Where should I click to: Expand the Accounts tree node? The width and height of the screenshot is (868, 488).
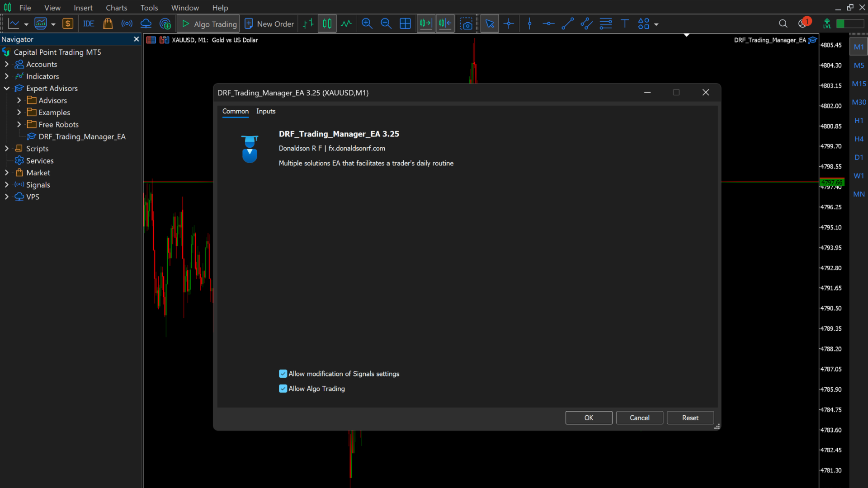(x=7, y=64)
